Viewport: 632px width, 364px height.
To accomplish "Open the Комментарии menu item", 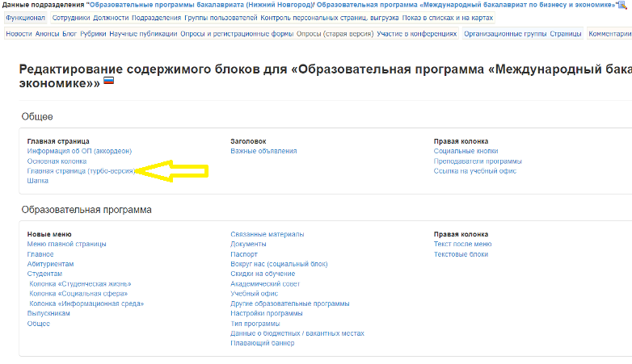I will click(x=610, y=34).
